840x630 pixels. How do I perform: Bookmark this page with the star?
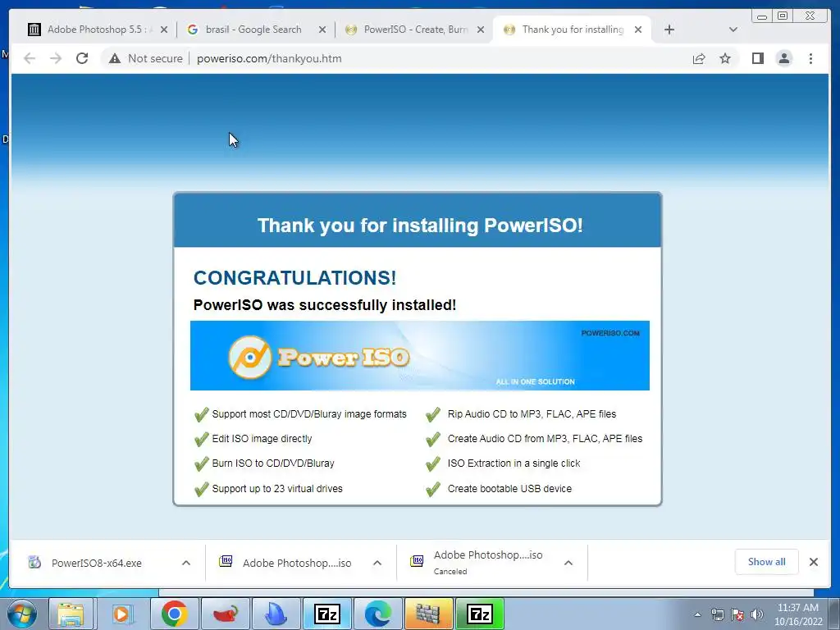click(725, 58)
